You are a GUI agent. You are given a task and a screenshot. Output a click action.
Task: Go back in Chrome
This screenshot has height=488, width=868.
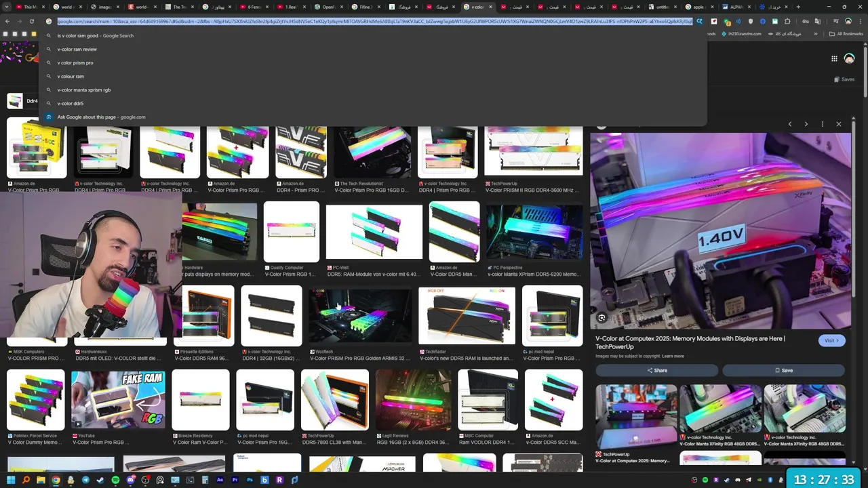7,21
